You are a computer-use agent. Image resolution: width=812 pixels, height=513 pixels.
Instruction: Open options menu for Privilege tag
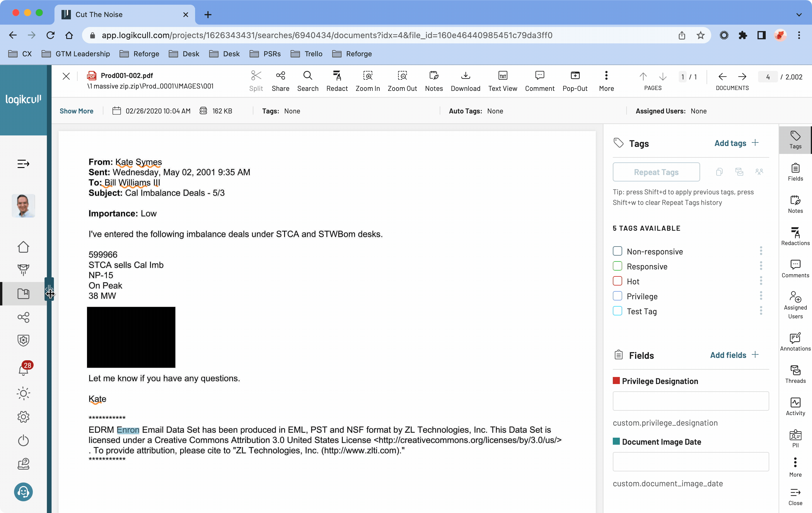coord(761,296)
